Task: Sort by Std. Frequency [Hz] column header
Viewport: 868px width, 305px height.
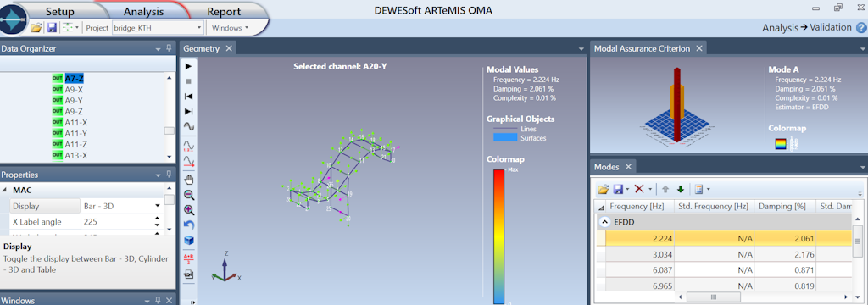Action: (x=713, y=207)
